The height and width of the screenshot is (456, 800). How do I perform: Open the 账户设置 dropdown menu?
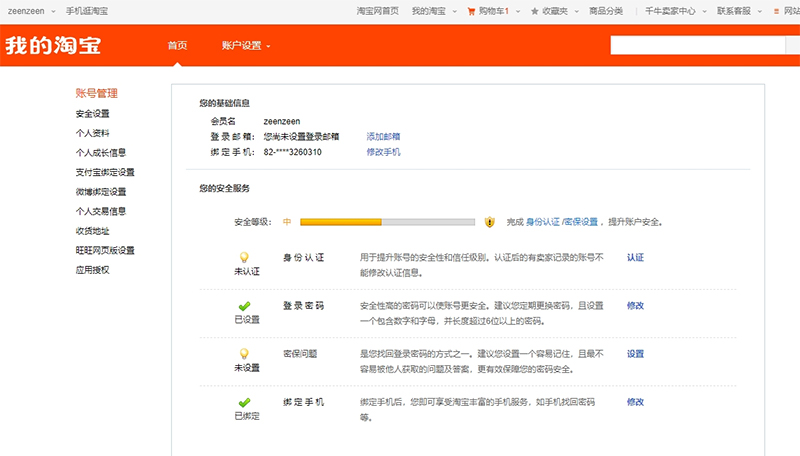pyautogui.click(x=246, y=45)
